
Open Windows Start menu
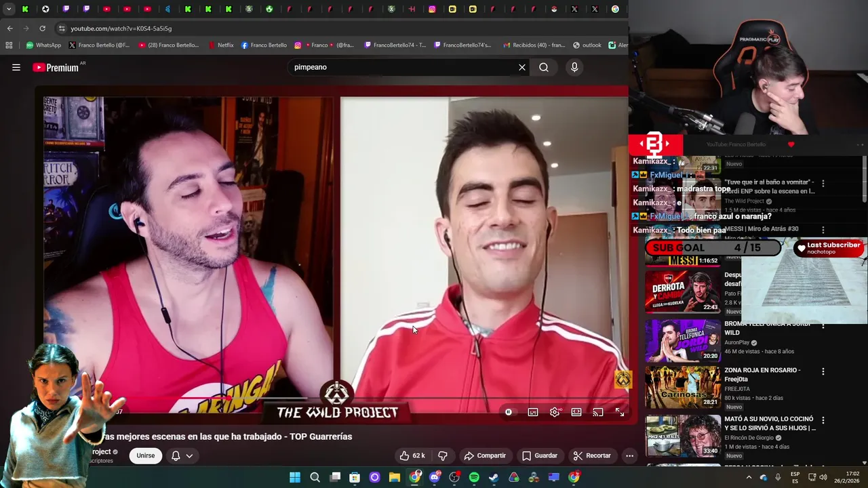(295, 477)
